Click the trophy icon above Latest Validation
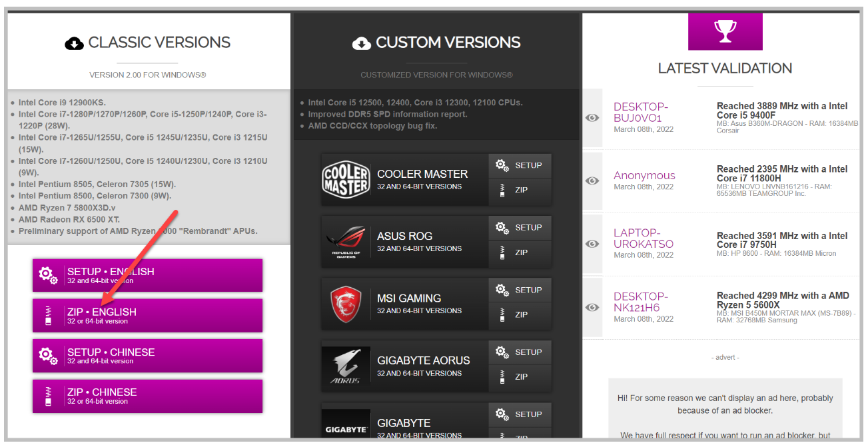The height and width of the screenshot is (443, 868). point(725,31)
